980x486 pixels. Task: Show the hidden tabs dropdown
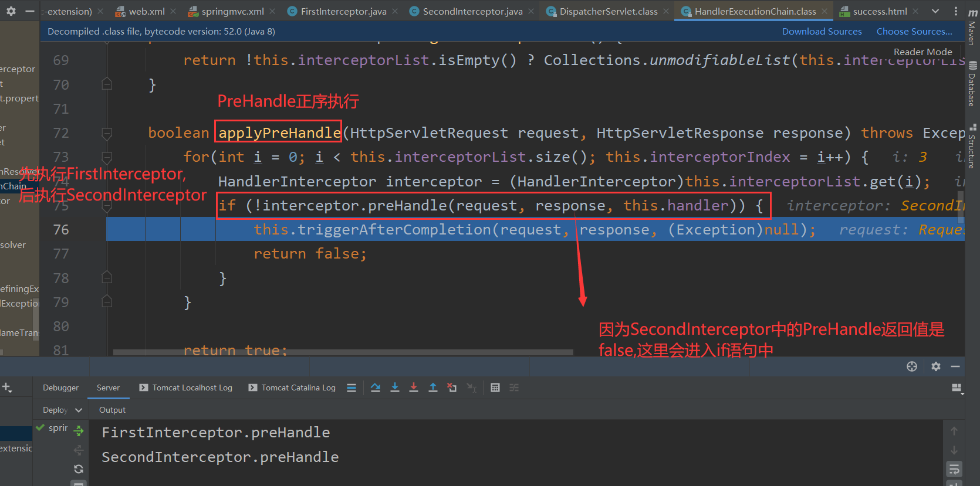click(935, 11)
